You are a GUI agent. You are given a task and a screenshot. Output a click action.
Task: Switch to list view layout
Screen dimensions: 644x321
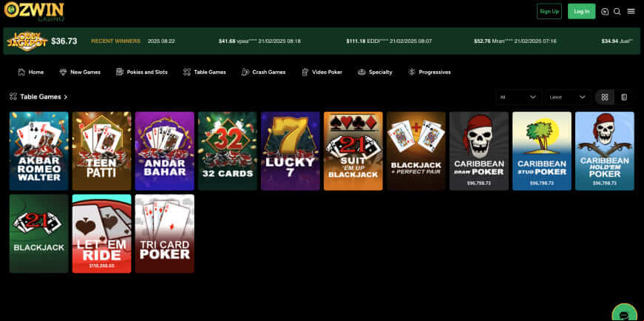[x=624, y=98]
